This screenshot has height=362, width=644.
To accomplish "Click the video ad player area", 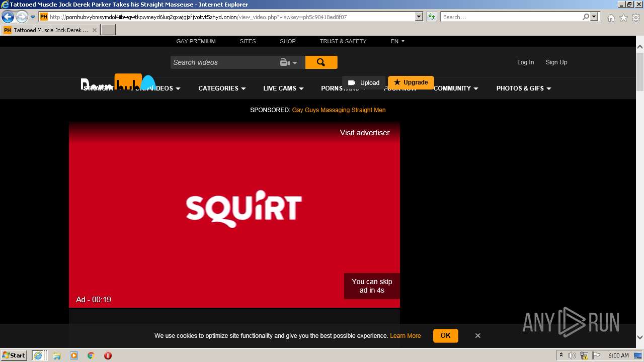I will (x=234, y=215).
